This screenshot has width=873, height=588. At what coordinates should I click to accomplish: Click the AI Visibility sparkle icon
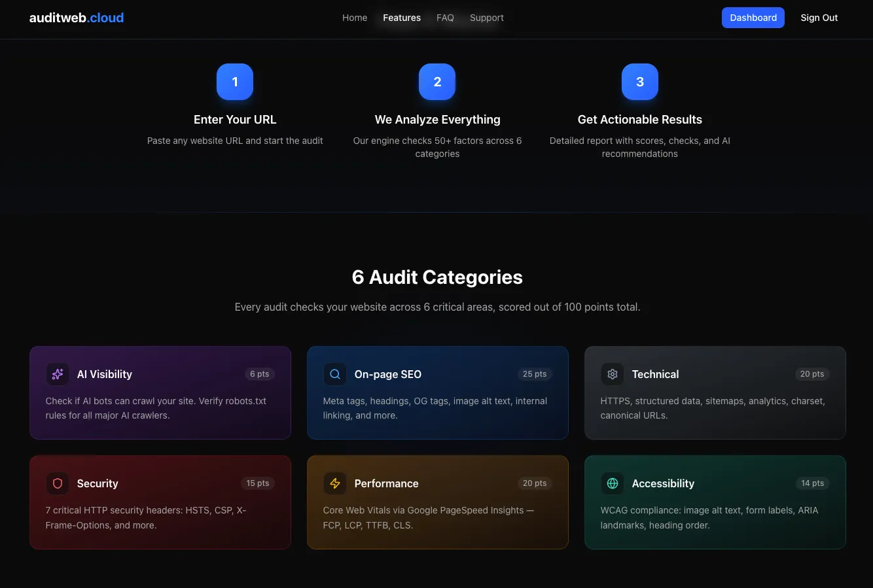pyautogui.click(x=58, y=374)
